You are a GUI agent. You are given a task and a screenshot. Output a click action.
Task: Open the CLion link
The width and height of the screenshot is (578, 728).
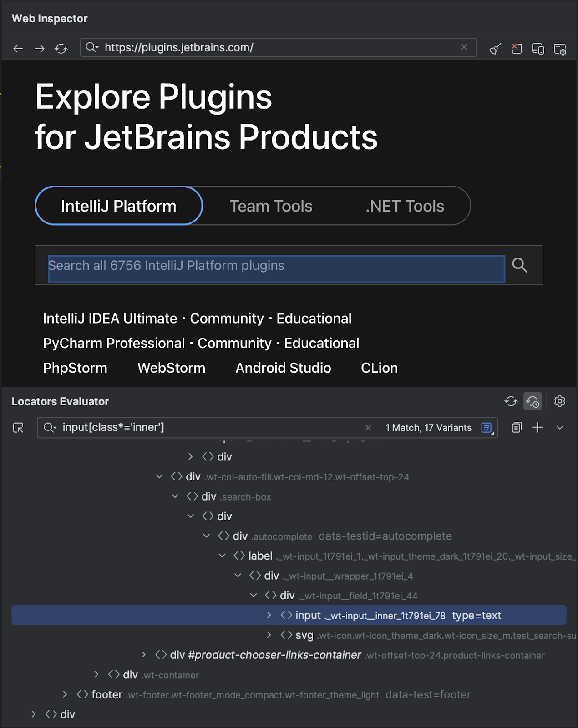(x=379, y=368)
